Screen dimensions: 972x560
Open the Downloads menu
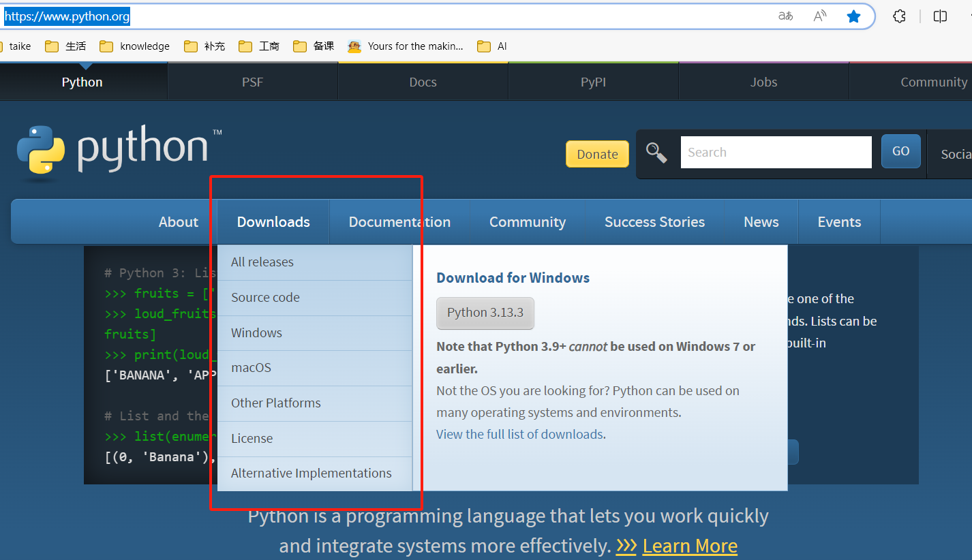(x=273, y=222)
